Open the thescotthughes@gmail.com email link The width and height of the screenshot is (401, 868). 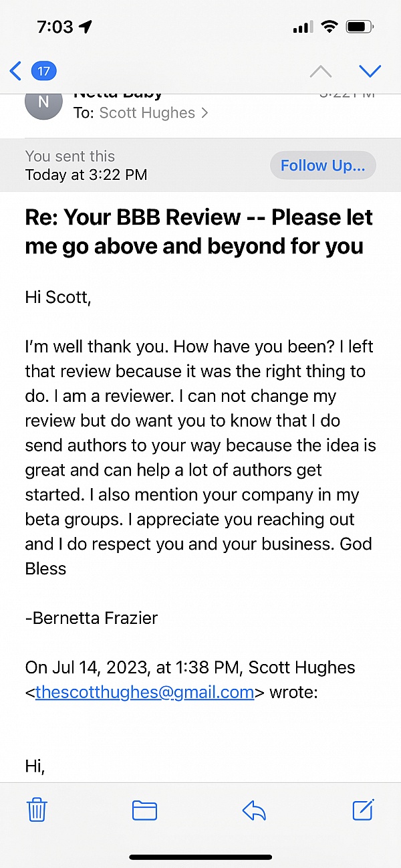[x=144, y=691]
